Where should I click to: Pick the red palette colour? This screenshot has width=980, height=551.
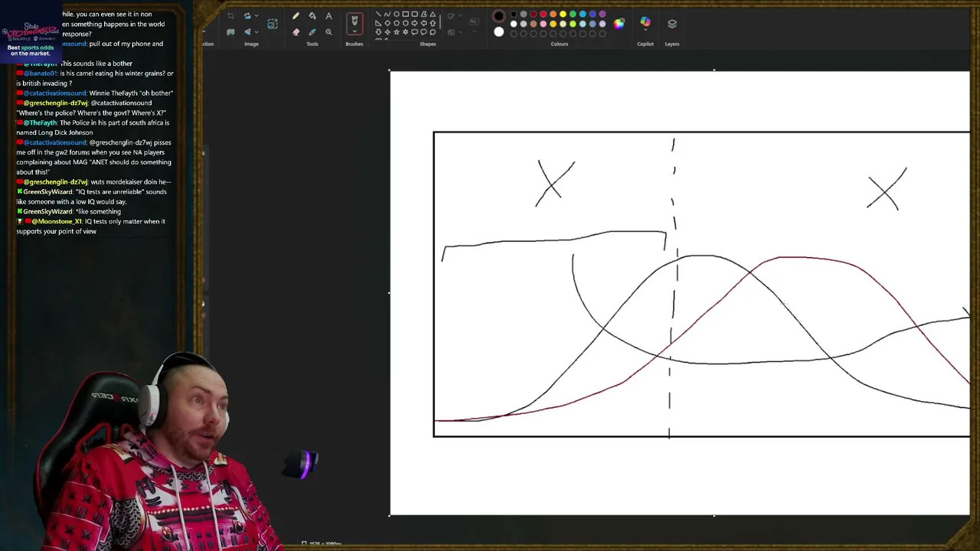543,15
